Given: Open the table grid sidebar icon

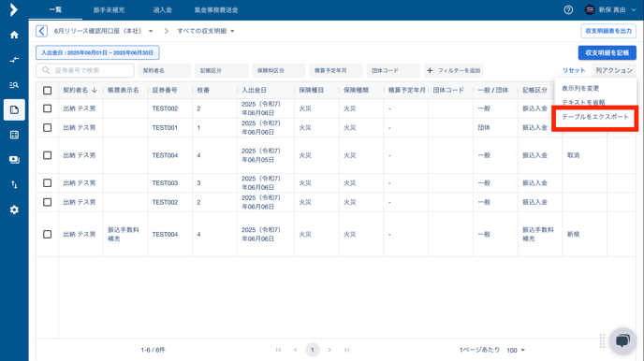Looking at the screenshot, I should click(x=14, y=135).
